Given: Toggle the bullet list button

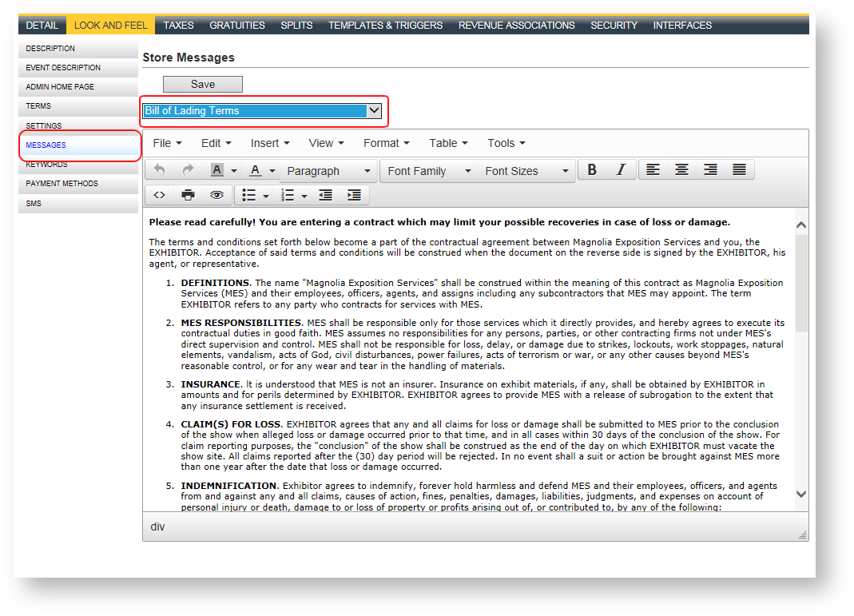Looking at the screenshot, I should tap(249, 195).
